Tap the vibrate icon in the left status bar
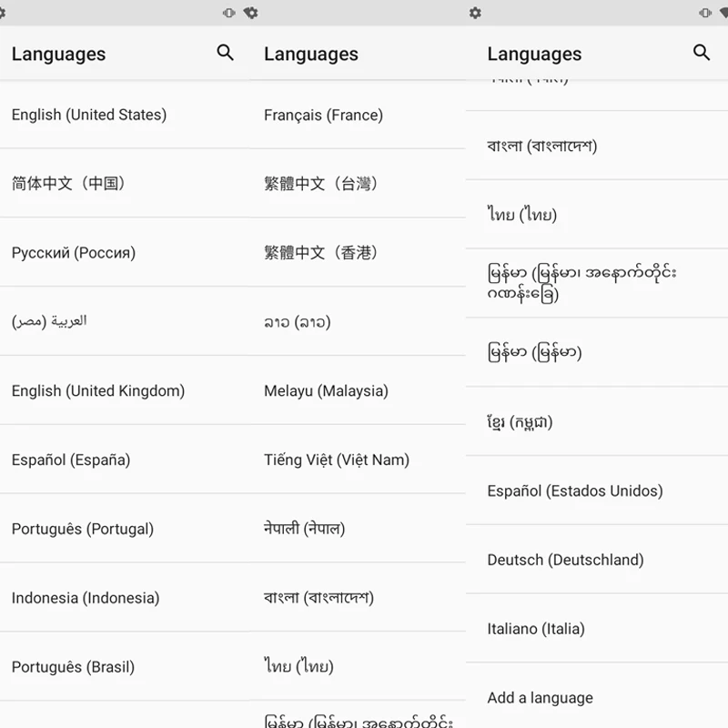 pyautogui.click(x=229, y=13)
